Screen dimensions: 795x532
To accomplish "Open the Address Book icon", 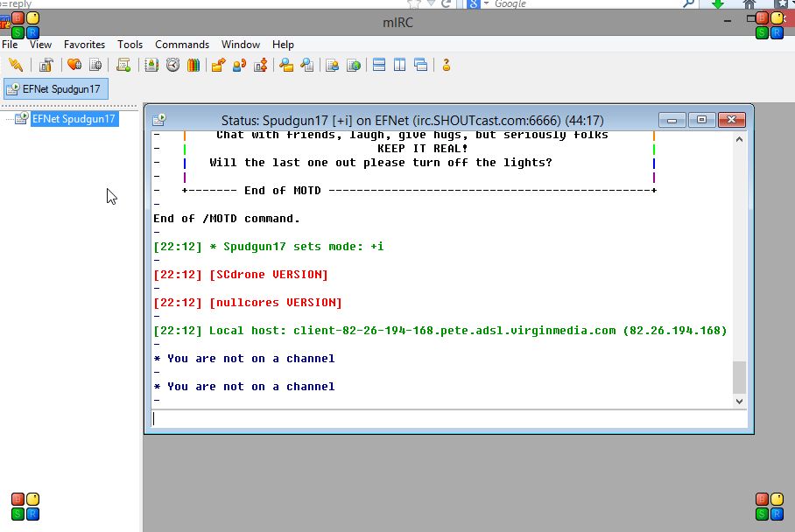I will click(x=151, y=65).
